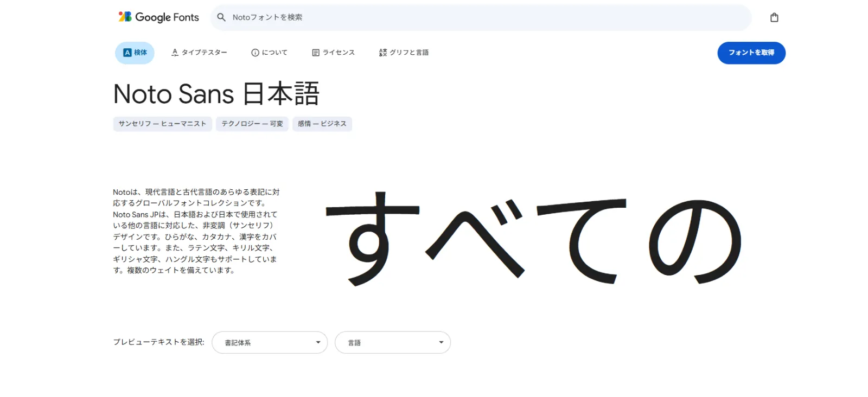Click the Noto description paragraph

pyautogui.click(x=196, y=231)
